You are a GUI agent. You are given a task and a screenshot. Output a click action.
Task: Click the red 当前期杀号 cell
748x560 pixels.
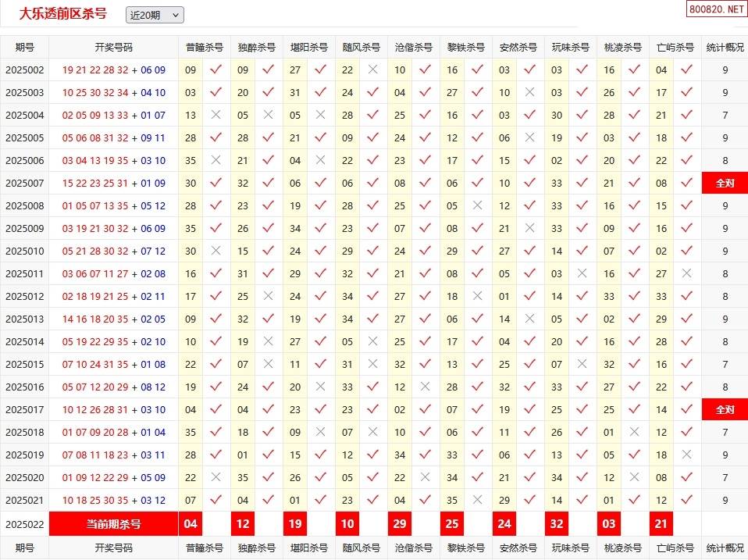113,524
